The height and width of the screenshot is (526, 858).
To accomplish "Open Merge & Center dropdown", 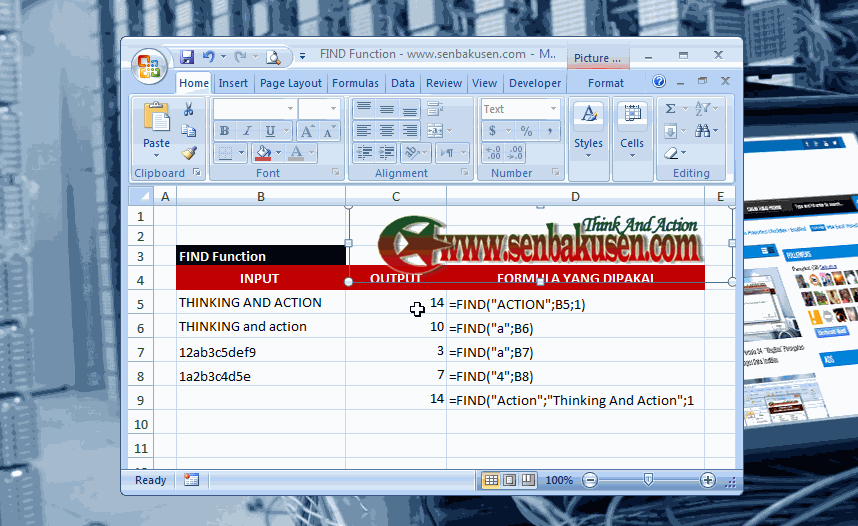I will click(449, 131).
